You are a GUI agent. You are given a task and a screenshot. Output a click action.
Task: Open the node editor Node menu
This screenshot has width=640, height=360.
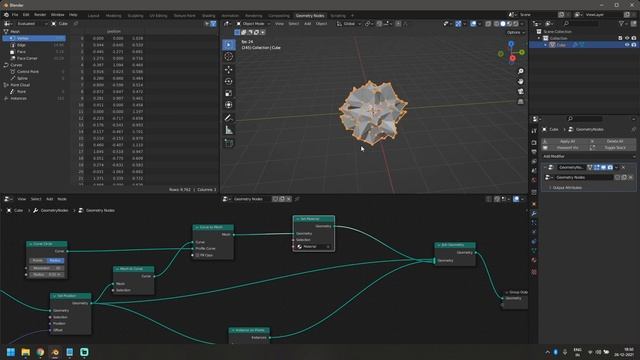tap(62, 199)
